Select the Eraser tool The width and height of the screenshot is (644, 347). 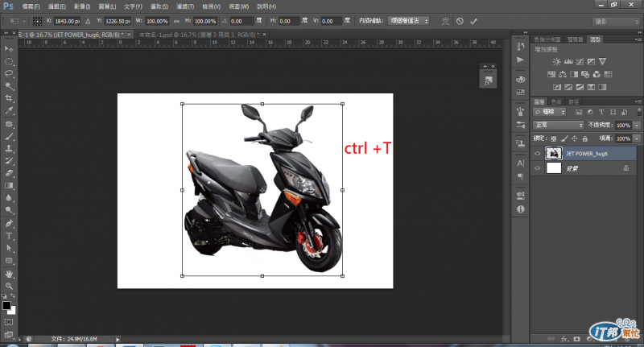(9, 173)
